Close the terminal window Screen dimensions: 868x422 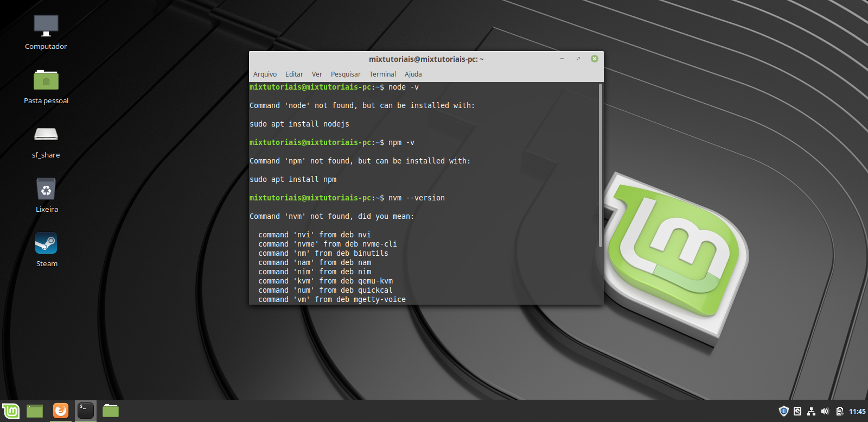(595, 59)
